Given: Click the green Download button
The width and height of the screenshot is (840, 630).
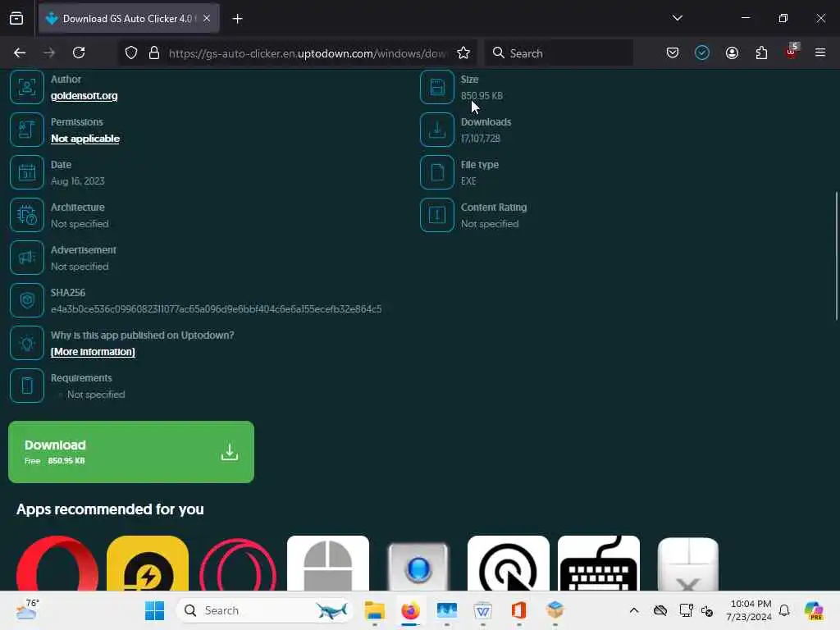Looking at the screenshot, I should pyautogui.click(x=131, y=452).
